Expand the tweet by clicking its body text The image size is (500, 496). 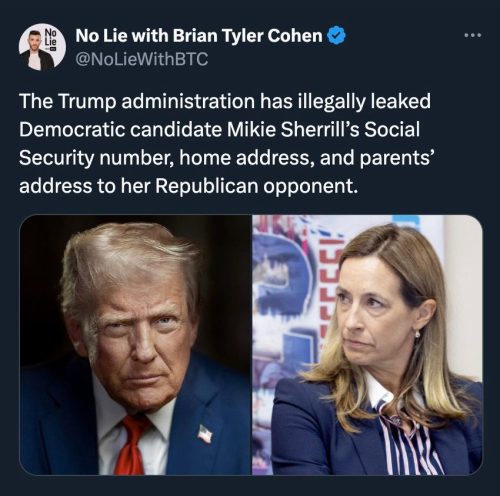click(x=227, y=143)
